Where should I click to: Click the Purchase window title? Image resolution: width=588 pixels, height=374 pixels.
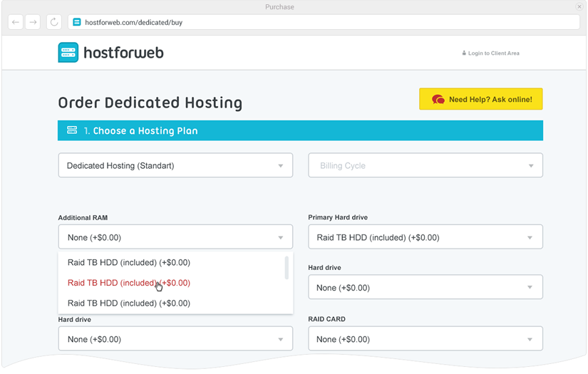pyautogui.click(x=280, y=6)
